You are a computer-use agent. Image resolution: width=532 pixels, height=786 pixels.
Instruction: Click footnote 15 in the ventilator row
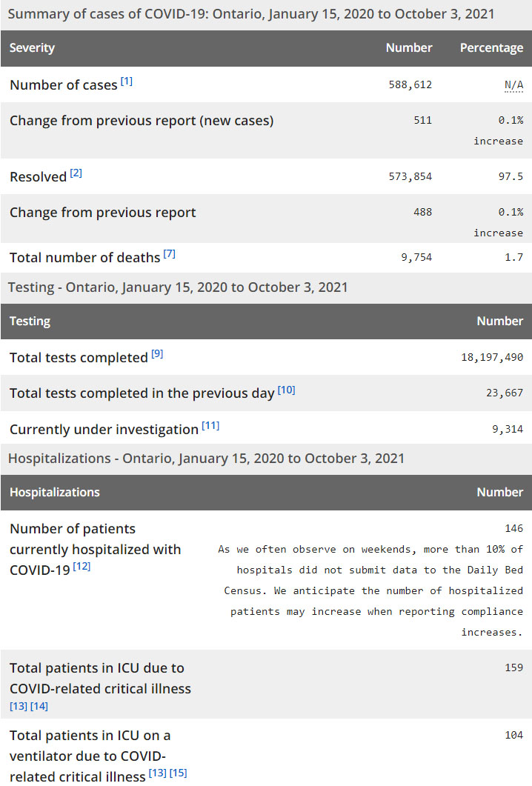pyautogui.click(x=179, y=773)
